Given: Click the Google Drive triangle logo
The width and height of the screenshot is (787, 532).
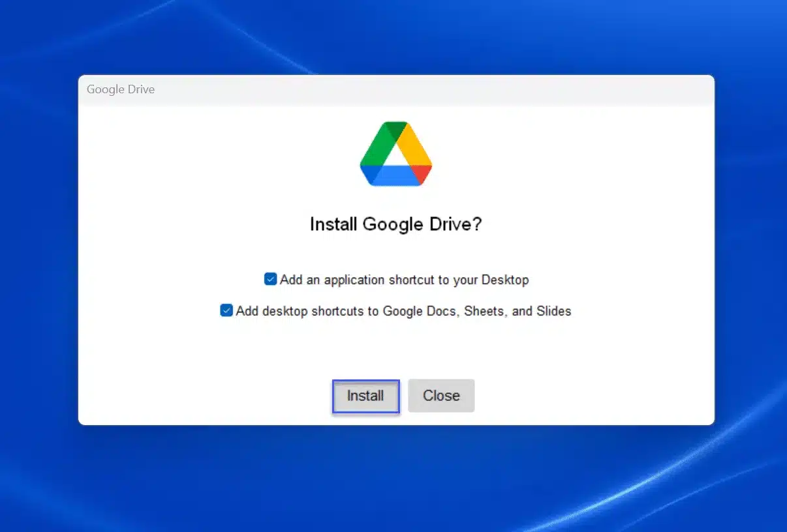Looking at the screenshot, I should click(x=396, y=154).
